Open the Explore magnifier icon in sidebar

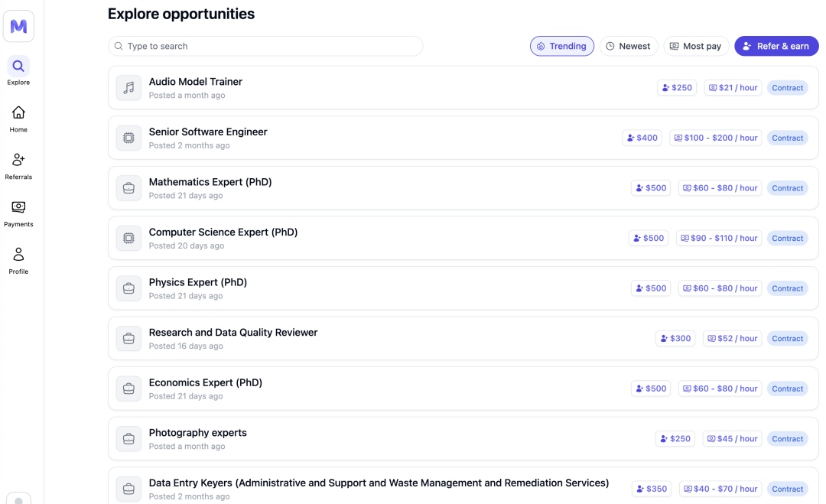coord(18,67)
